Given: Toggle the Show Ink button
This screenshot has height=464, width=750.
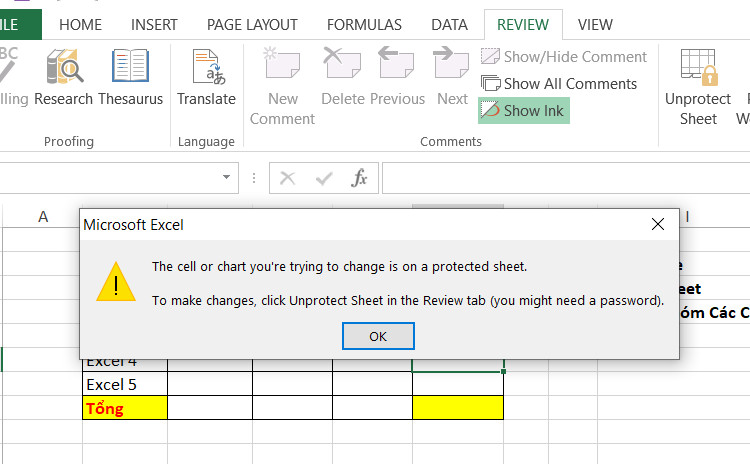Looking at the screenshot, I should 524,110.
